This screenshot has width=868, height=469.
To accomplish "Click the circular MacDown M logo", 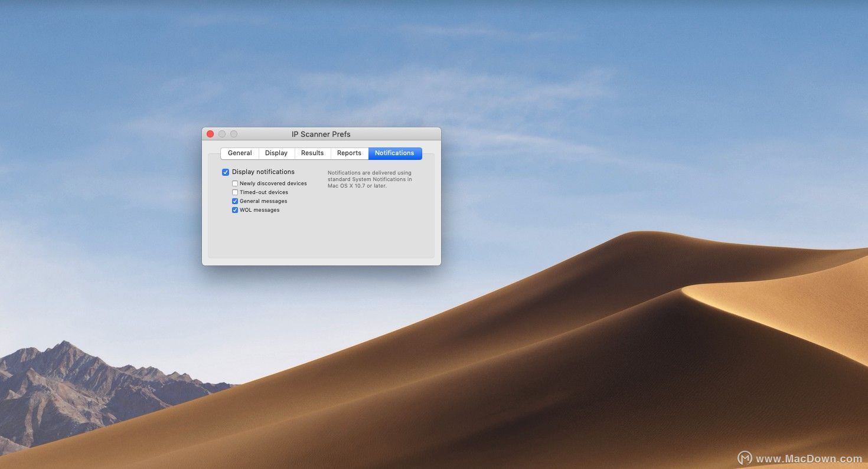I will coord(744,458).
